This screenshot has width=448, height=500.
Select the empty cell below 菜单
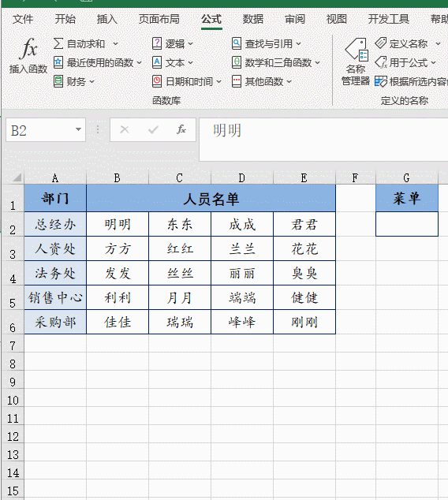point(407,224)
